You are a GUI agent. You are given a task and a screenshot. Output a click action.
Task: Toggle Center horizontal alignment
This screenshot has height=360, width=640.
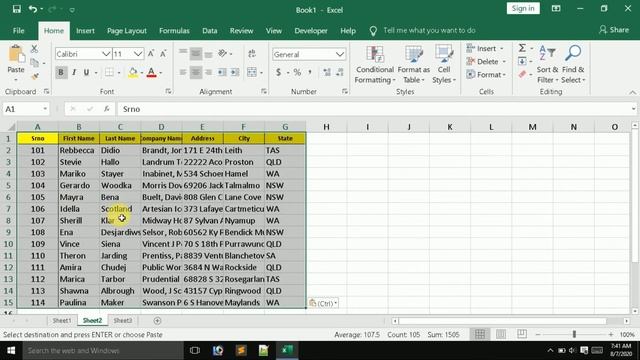(196, 72)
